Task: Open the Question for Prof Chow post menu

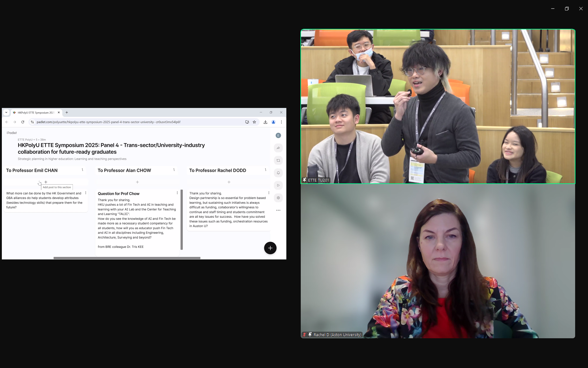Action: (177, 193)
